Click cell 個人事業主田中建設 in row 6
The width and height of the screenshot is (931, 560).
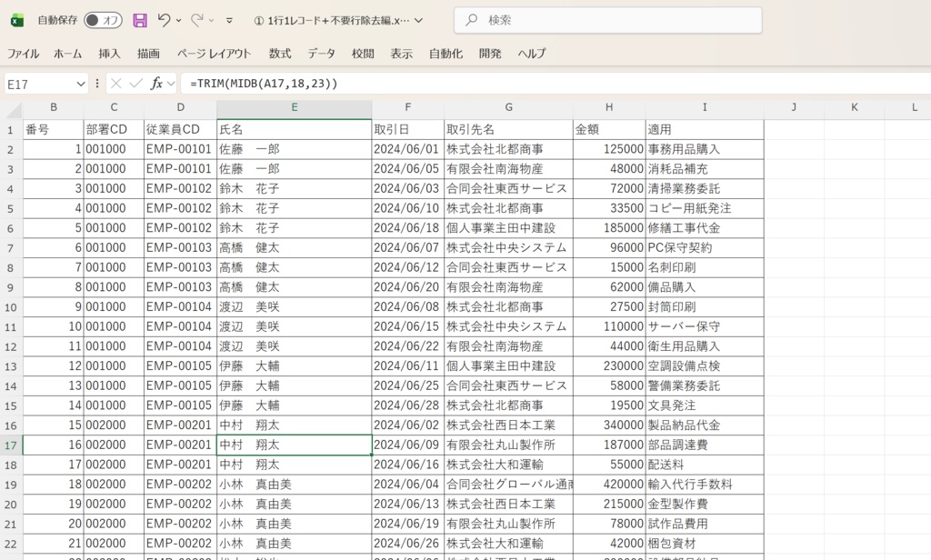(x=509, y=228)
